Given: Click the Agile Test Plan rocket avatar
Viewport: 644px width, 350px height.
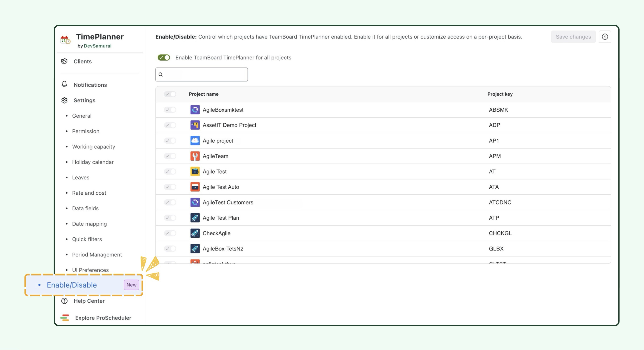Looking at the screenshot, I should pyautogui.click(x=195, y=218).
